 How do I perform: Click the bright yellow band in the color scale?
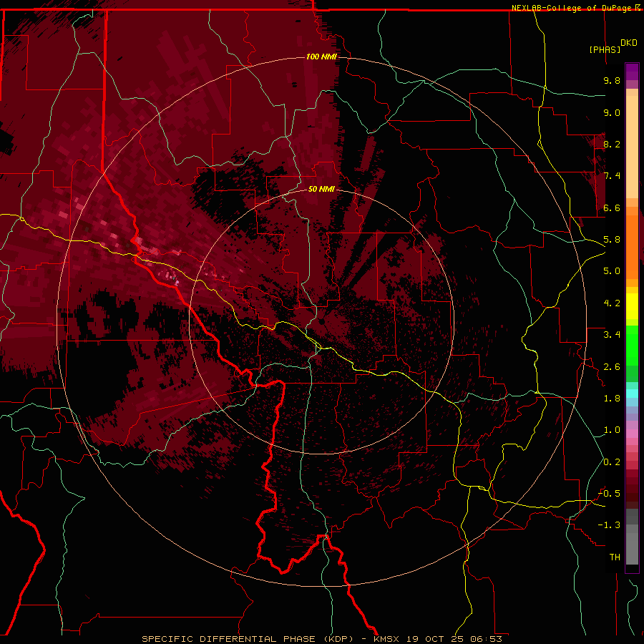(x=632, y=306)
